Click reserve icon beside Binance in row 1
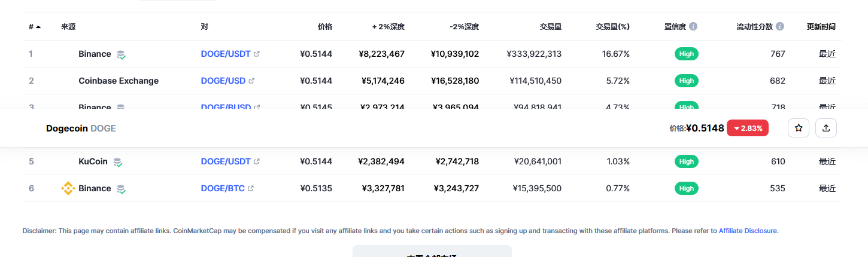 [121, 54]
